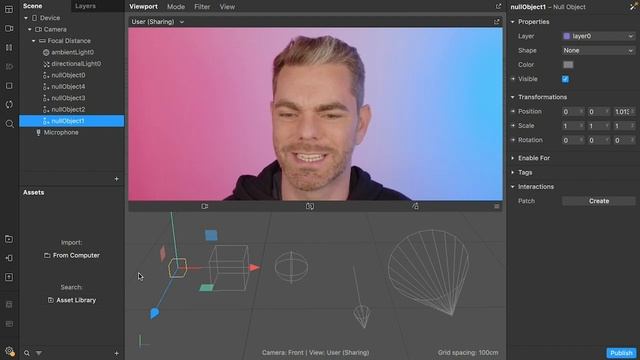
Task: Switch to the Layers tab
Action: pos(85,6)
